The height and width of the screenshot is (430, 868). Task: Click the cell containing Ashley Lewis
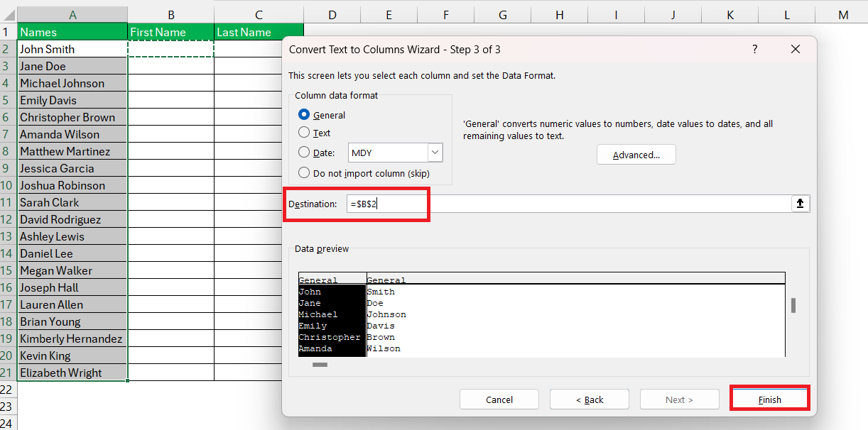pos(72,236)
